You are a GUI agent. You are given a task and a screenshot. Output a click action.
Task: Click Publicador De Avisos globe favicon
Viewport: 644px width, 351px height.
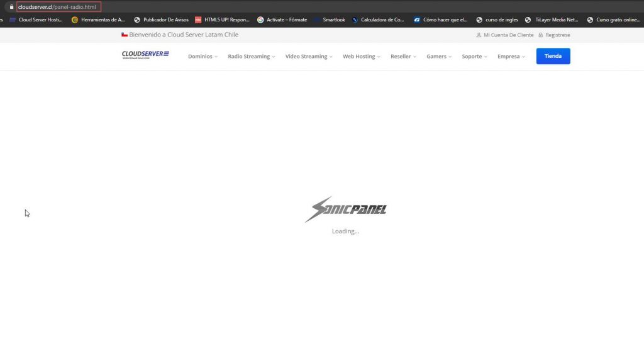[137, 19]
